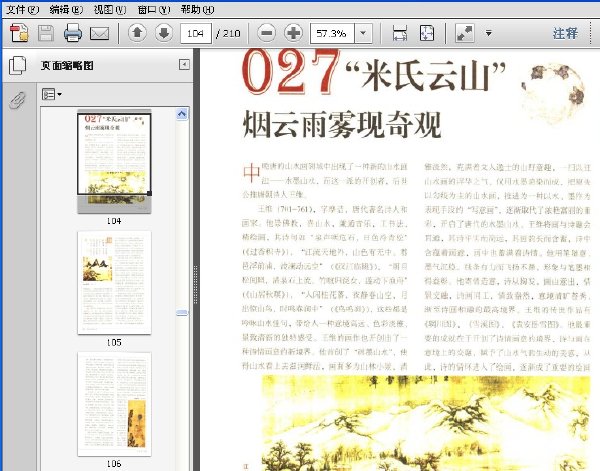Click the red number 027 in the document
The image size is (600, 471).
291,72
